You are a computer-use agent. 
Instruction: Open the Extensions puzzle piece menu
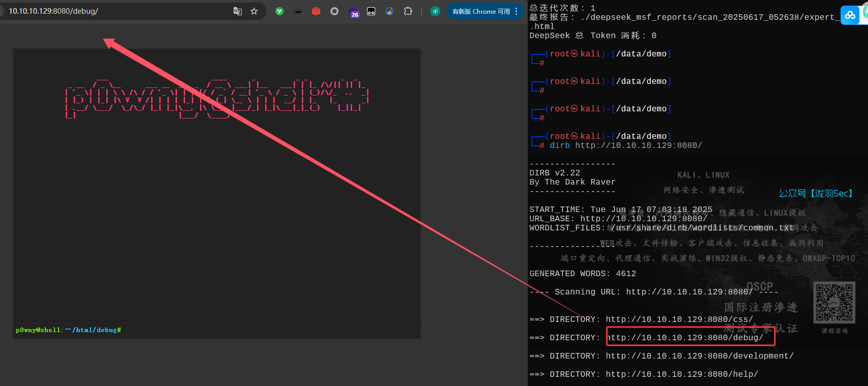pyautogui.click(x=408, y=11)
